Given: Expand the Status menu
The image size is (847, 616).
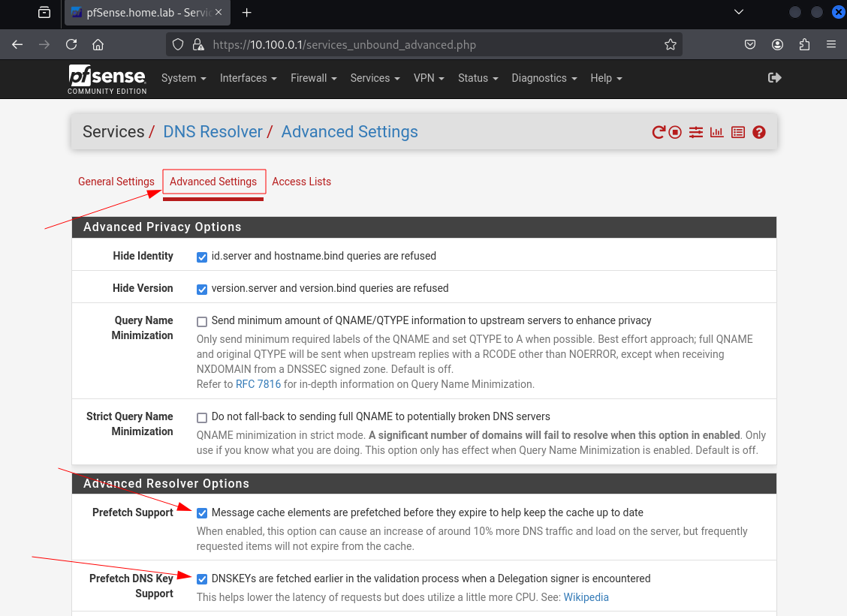Looking at the screenshot, I should (x=478, y=78).
